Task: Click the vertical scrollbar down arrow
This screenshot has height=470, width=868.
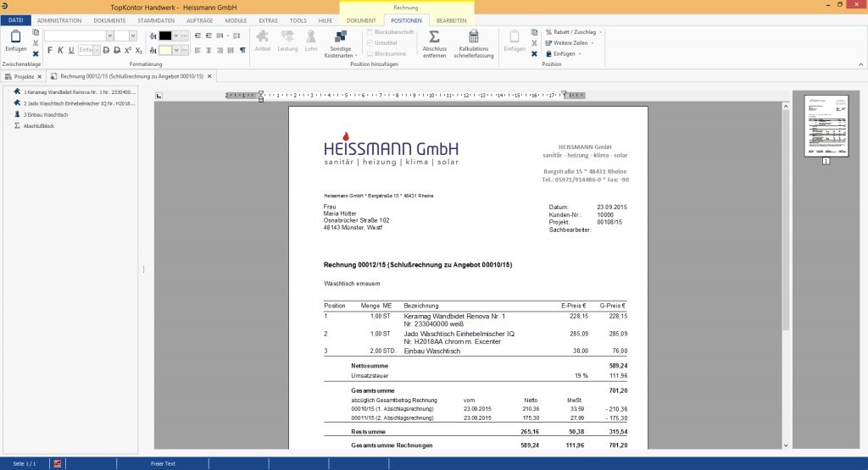Action: point(786,445)
